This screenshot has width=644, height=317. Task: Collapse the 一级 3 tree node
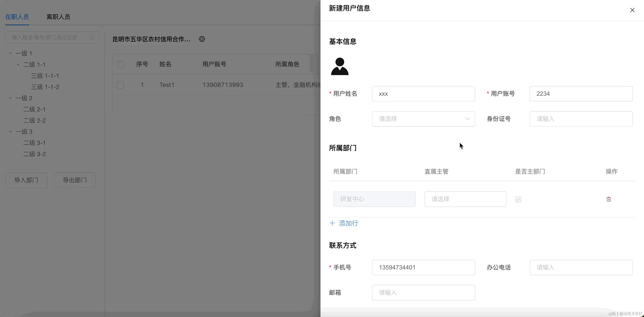pos(11,132)
